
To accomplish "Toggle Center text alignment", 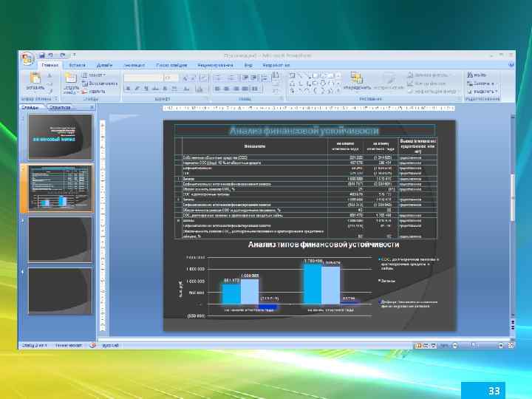I will click(227, 89).
